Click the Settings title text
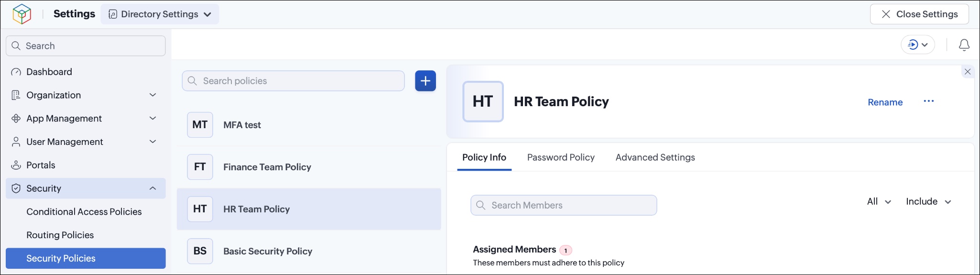This screenshot has width=980, height=275. pos(74,14)
